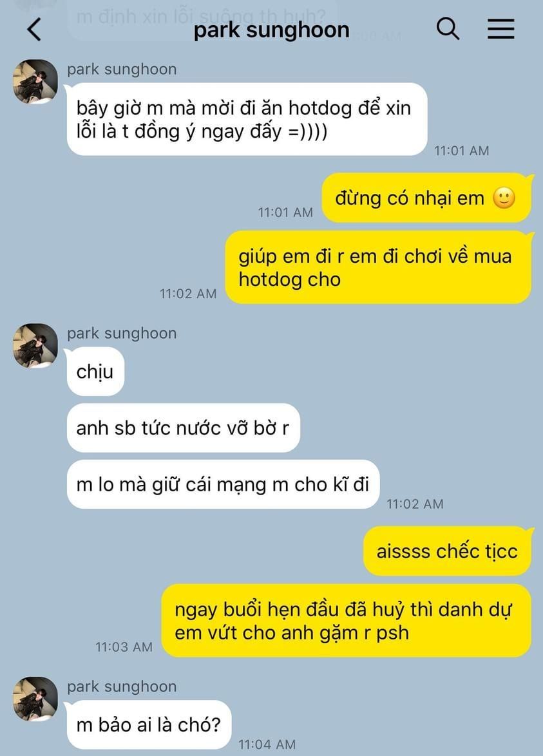This screenshot has width=543, height=756.
Task: Tap the message 'm bảo ai là chó?'
Action: 149,724
